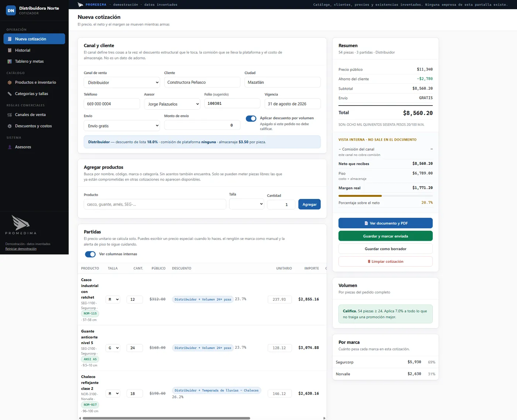Click the Partidas horizontal scrollbar
This screenshot has width=517, height=420.
(x=166, y=418)
